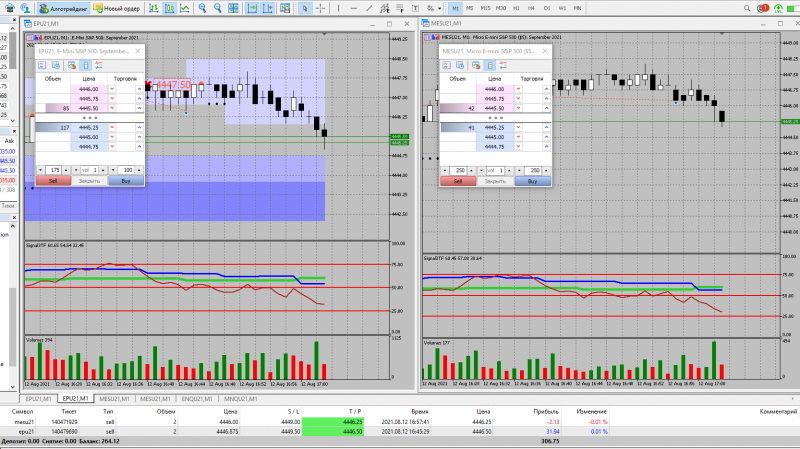Select H1 timeframe

(x=516, y=8)
